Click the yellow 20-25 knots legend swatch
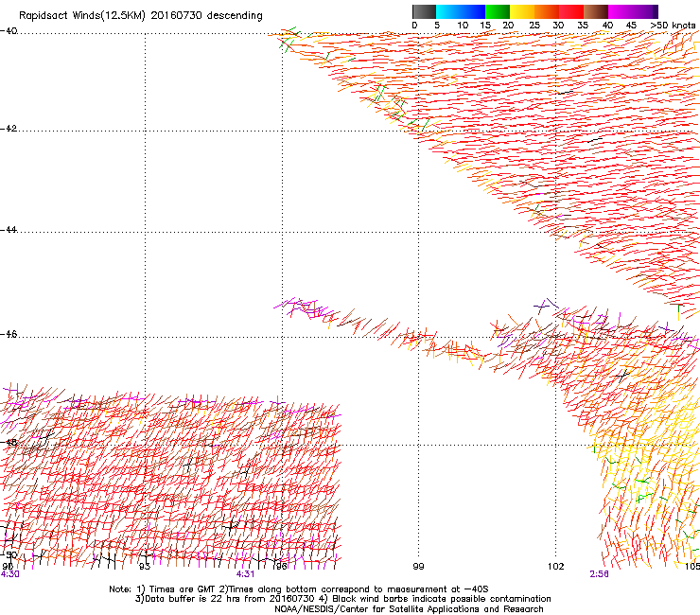The width and height of the screenshot is (700, 615). pos(522,11)
